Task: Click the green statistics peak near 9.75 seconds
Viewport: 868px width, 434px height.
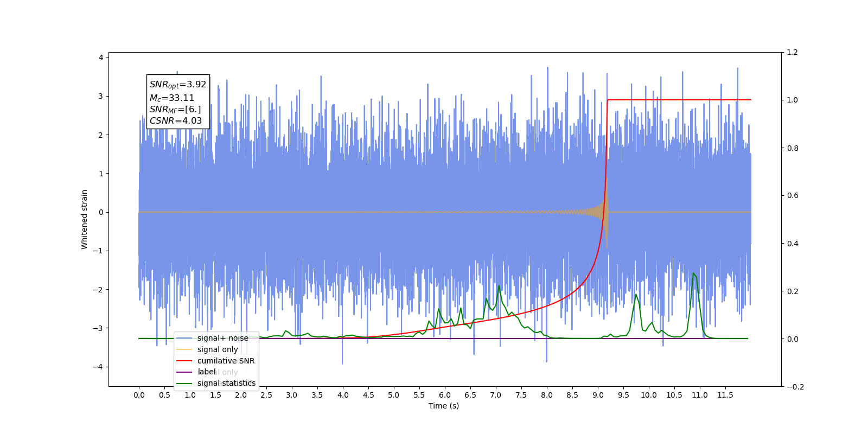Action: 636,295
